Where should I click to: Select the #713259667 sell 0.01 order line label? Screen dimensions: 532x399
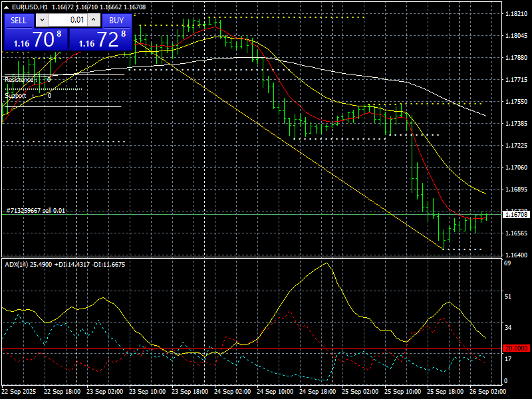35,211
